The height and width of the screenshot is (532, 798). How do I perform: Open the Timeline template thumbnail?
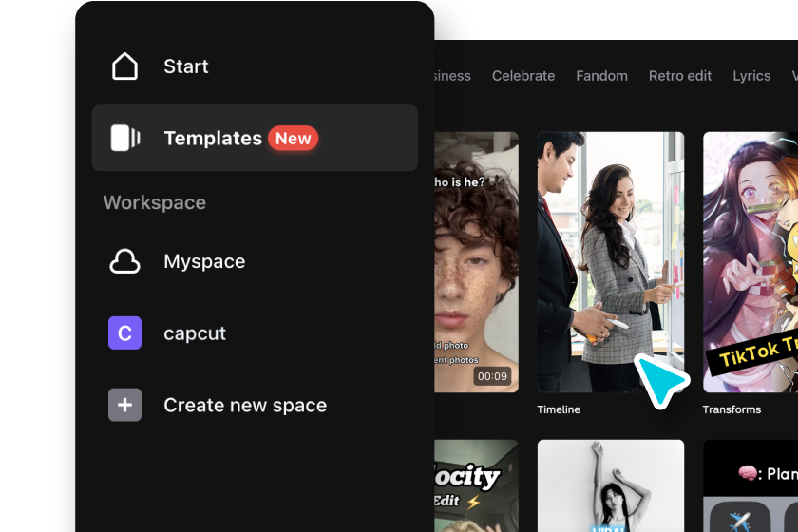(611, 262)
